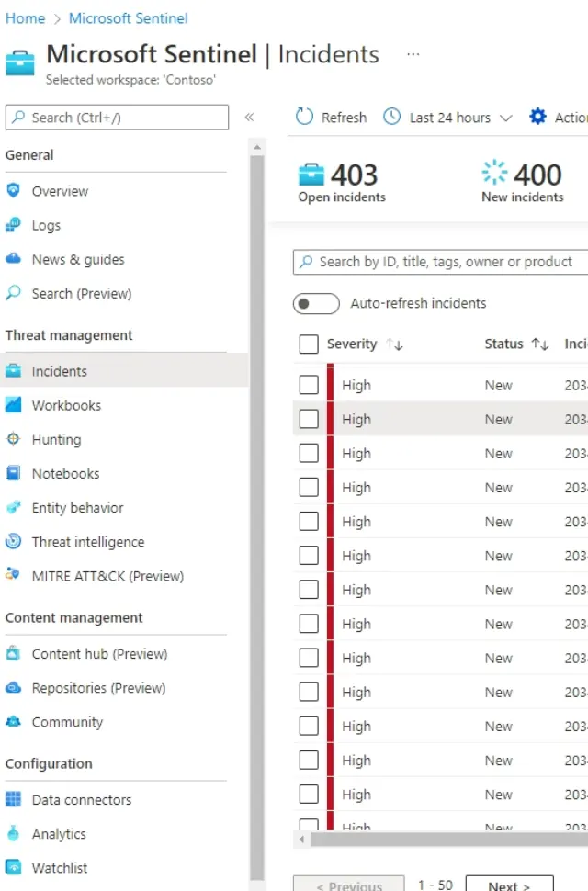Click the Refresh button label
This screenshot has height=891, width=588.
pyautogui.click(x=344, y=118)
